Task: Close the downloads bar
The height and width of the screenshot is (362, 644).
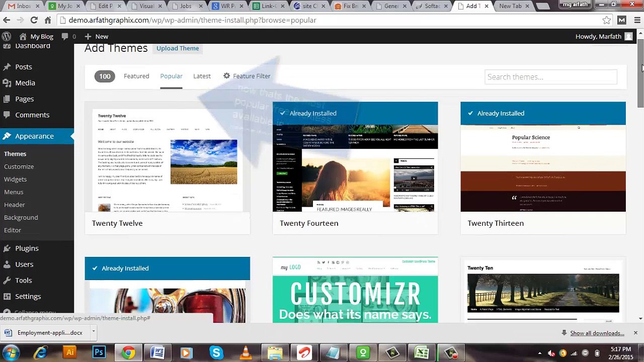Action: [635, 333]
